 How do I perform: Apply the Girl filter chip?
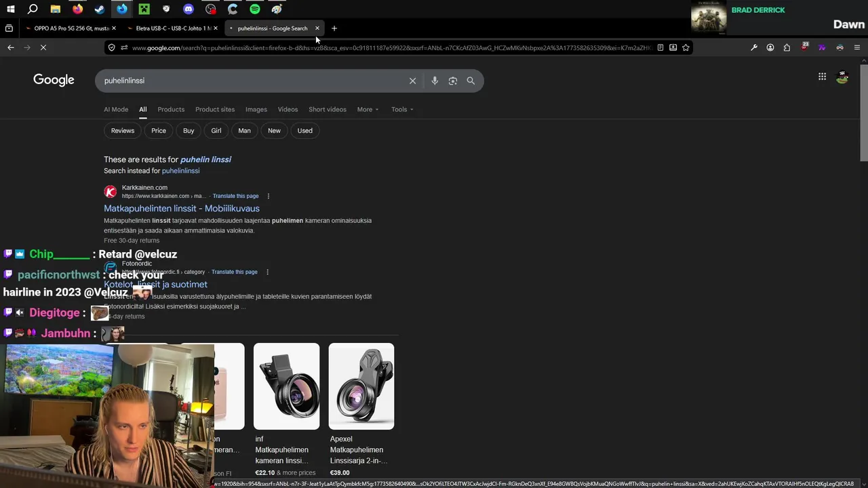[x=216, y=131]
